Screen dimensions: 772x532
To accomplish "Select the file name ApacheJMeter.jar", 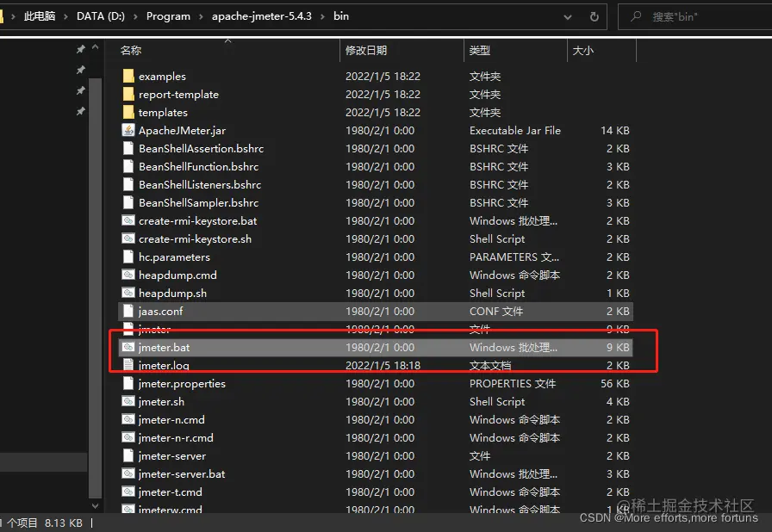I will coord(182,130).
